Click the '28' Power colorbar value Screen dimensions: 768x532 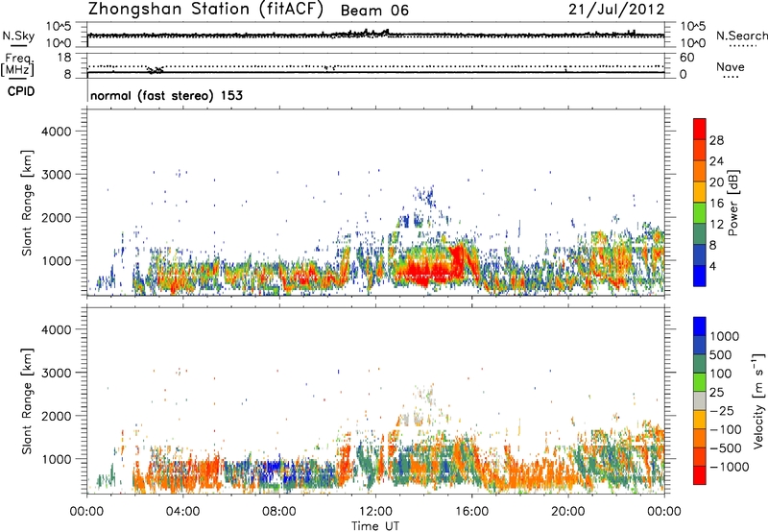coord(716,140)
